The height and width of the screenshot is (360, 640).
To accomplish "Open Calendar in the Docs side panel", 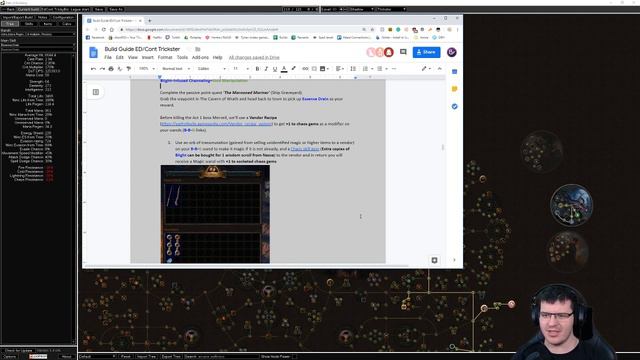I will pyautogui.click(x=454, y=72).
